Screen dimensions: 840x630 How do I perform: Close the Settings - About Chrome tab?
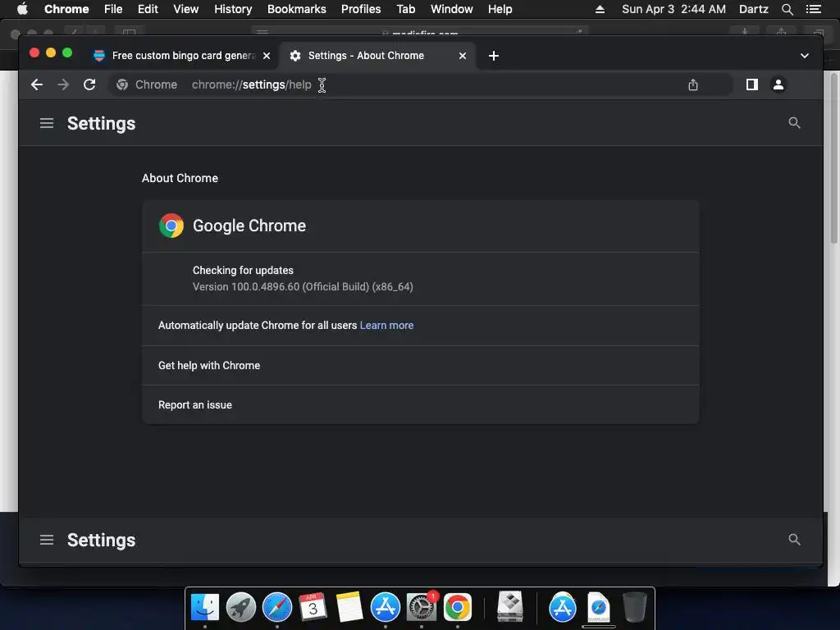point(463,56)
